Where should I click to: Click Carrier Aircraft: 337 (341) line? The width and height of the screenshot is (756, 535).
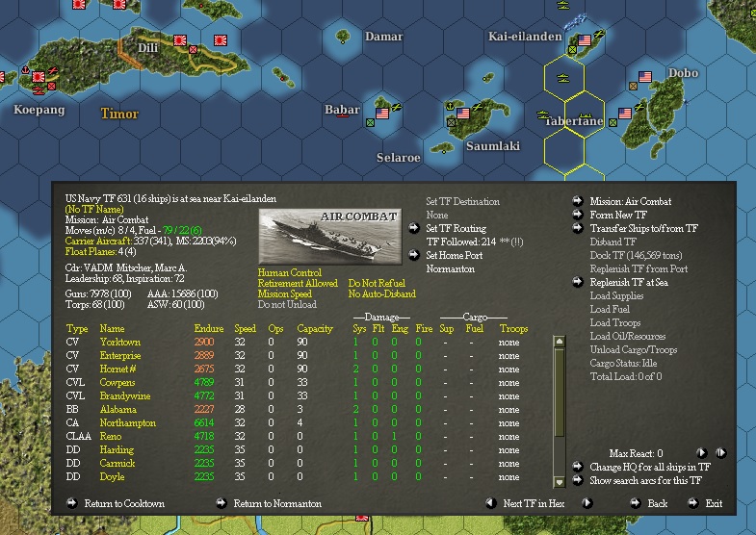(x=150, y=241)
